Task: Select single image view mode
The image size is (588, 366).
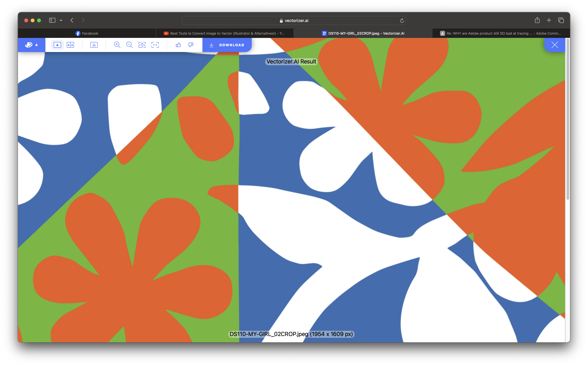Action: pos(57,45)
